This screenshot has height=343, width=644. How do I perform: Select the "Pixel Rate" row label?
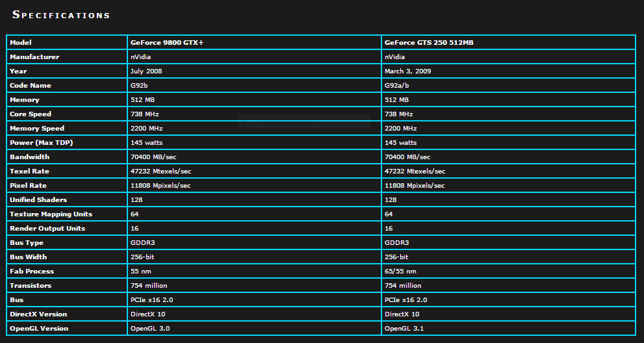pos(28,185)
